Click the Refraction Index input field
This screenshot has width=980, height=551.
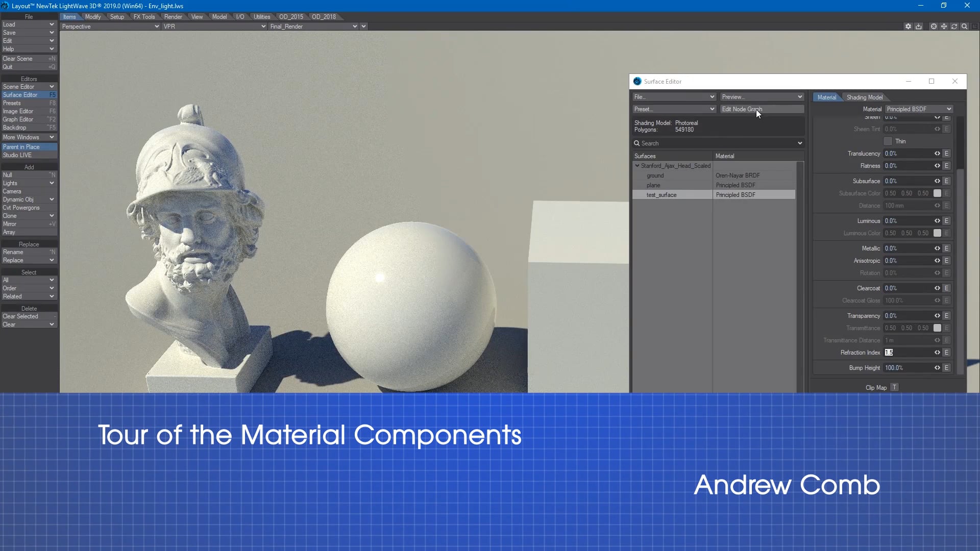[909, 353]
